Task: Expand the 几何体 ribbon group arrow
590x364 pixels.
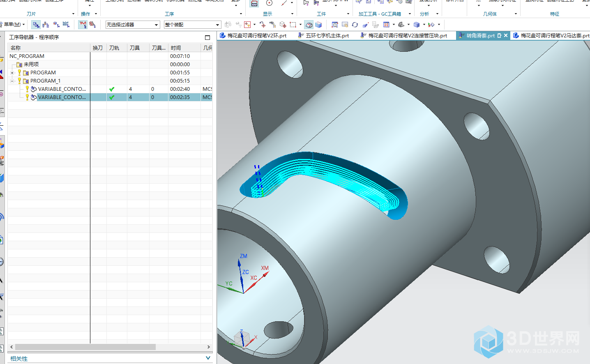Action: (x=516, y=14)
